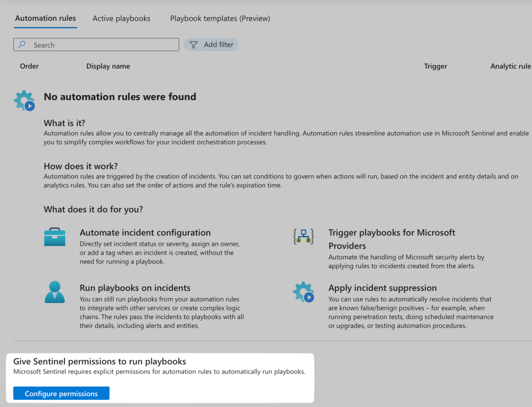The height and width of the screenshot is (407, 532).
Task: Sort by the Display name column header
Action: tap(108, 66)
